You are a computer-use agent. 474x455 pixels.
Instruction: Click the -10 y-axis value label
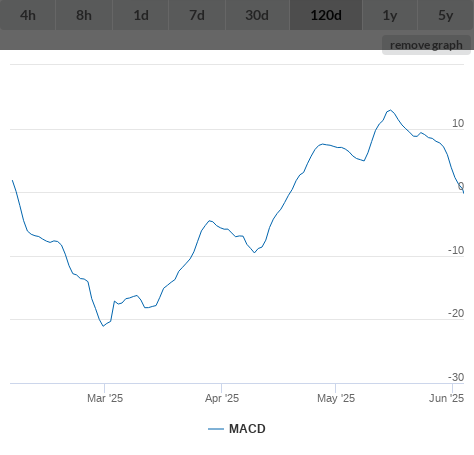pos(456,250)
